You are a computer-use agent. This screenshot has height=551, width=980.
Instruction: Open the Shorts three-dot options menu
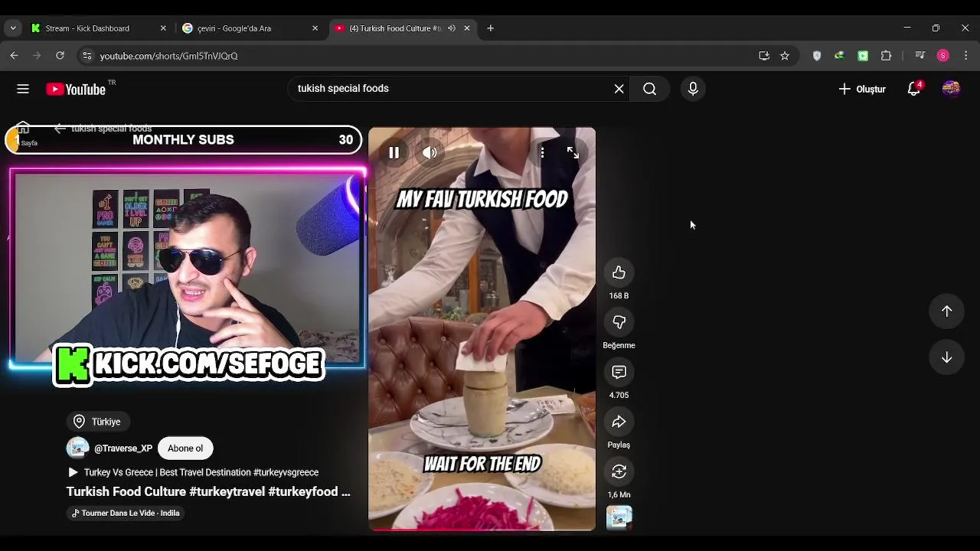(542, 152)
